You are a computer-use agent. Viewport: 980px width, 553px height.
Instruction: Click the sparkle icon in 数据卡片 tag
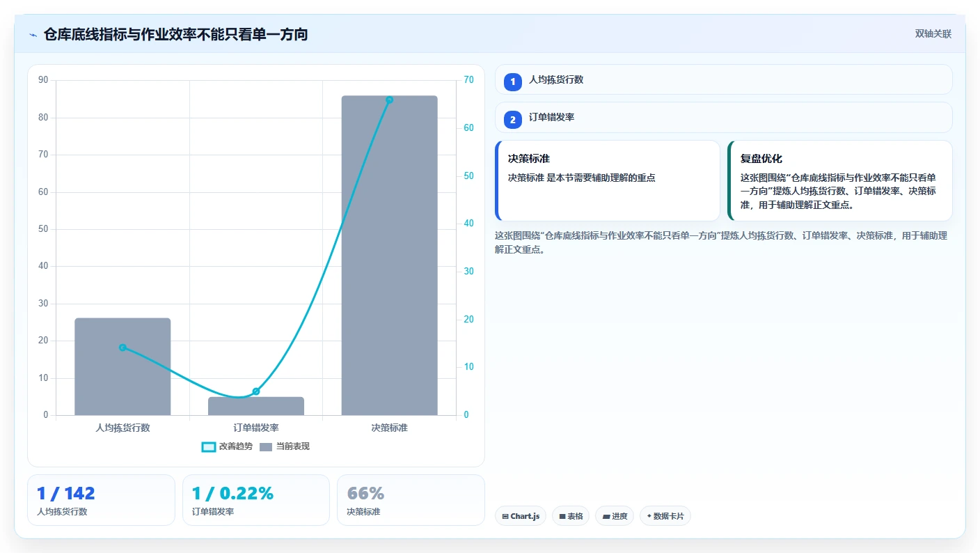click(649, 516)
